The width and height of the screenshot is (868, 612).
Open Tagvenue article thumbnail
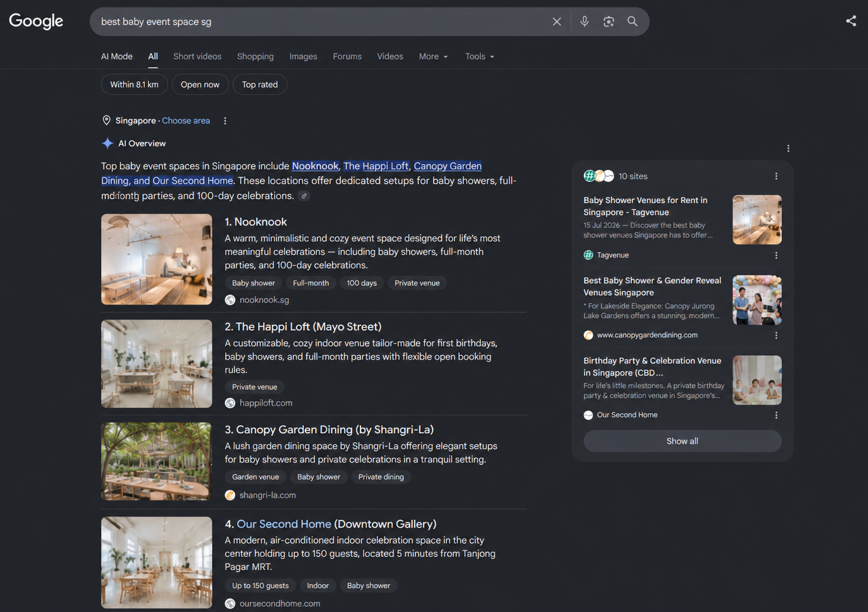click(x=757, y=220)
